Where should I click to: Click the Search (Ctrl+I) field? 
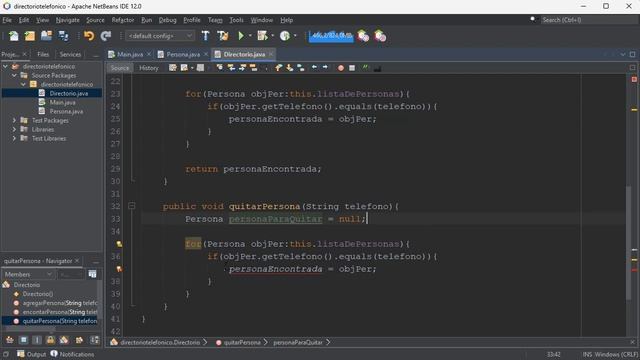point(589,20)
